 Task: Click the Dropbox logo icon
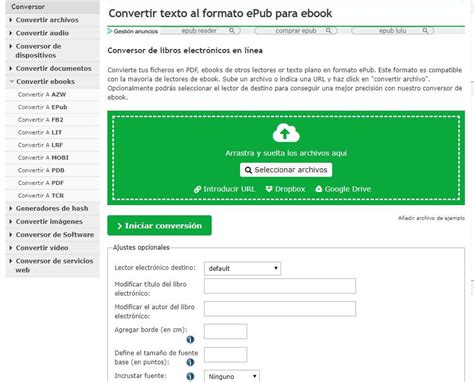click(269, 189)
